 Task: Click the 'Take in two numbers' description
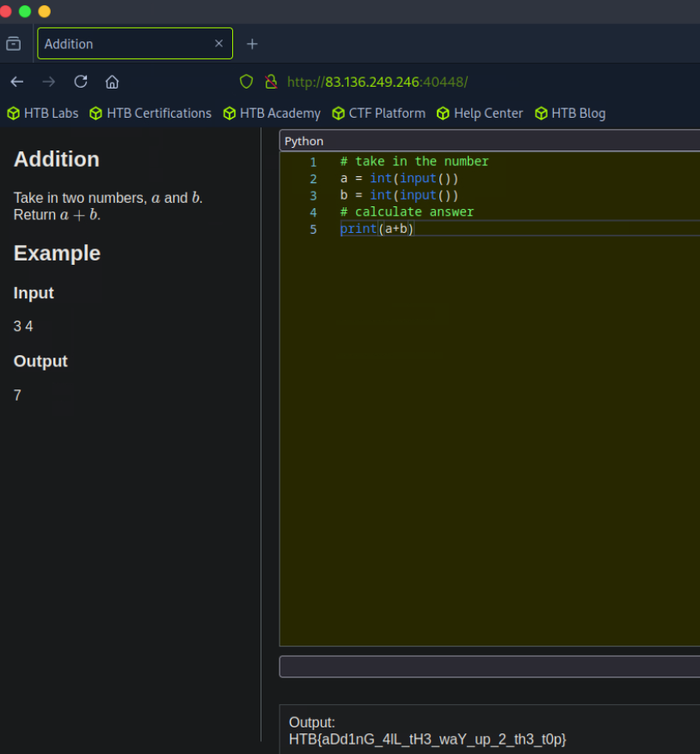pos(108,198)
